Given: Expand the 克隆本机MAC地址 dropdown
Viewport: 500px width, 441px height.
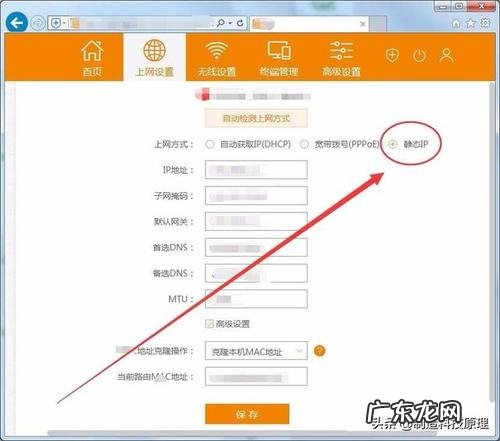Looking at the screenshot, I should [x=256, y=351].
